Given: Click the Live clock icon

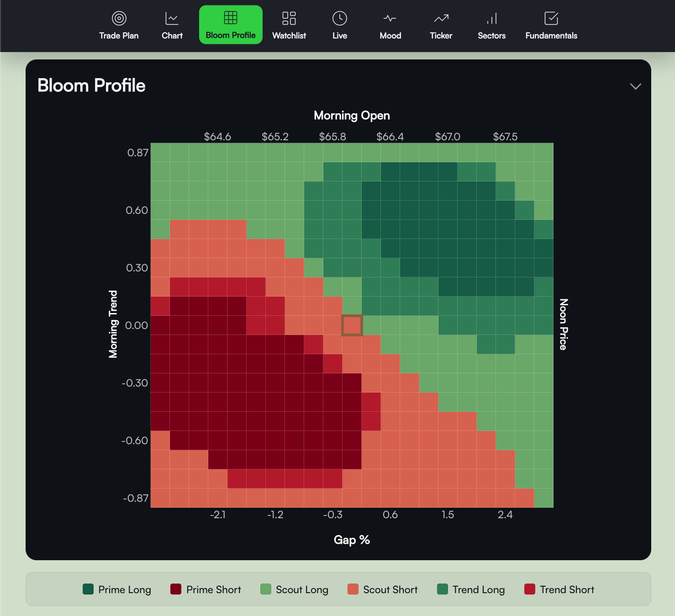Looking at the screenshot, I should pos(340,18).
